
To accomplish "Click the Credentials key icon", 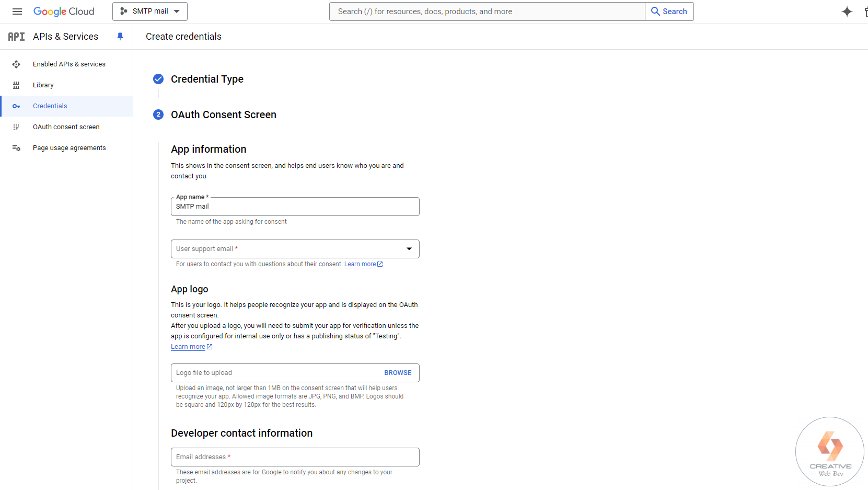I will (x=16, y=106).
